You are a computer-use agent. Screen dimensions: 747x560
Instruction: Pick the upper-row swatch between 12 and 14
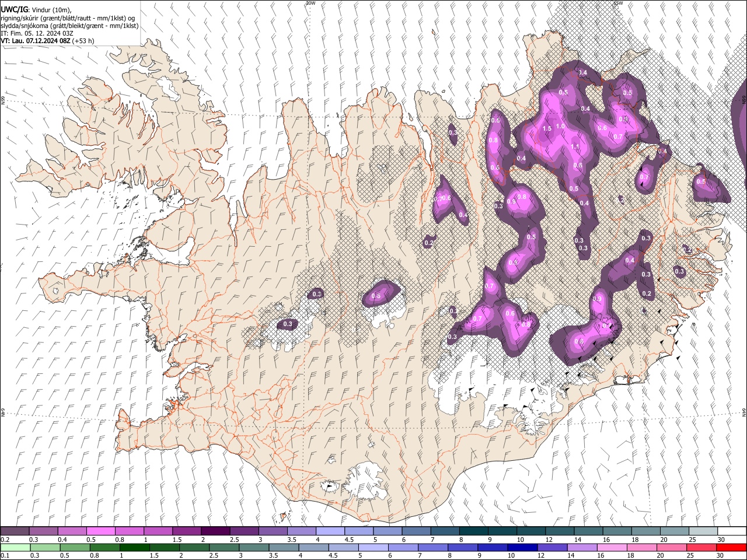coord(560,531)
